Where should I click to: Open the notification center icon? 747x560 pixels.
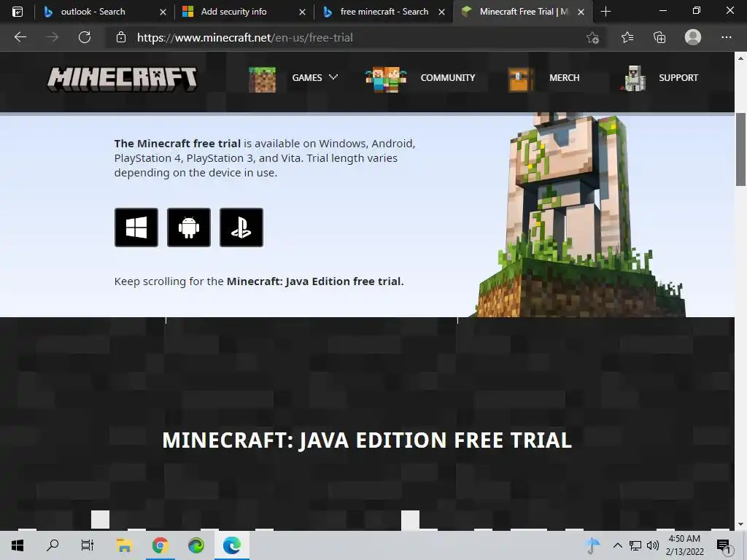point(724,545)
